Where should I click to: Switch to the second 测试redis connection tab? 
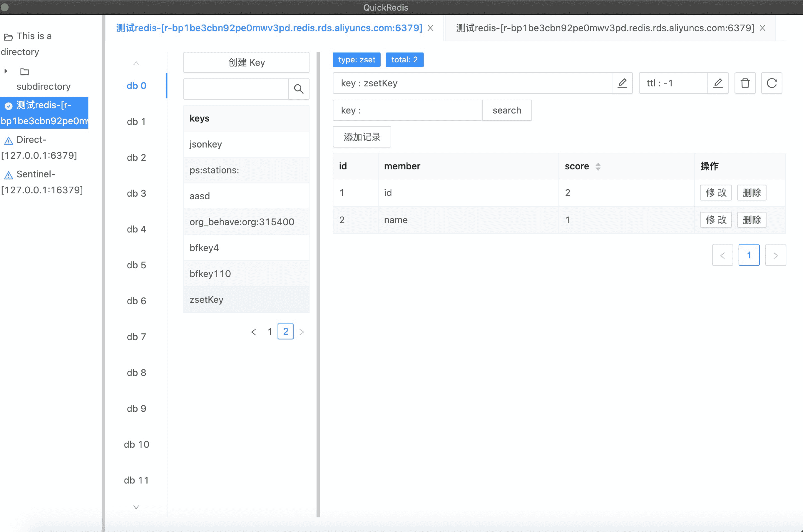[x=605, y=28]
